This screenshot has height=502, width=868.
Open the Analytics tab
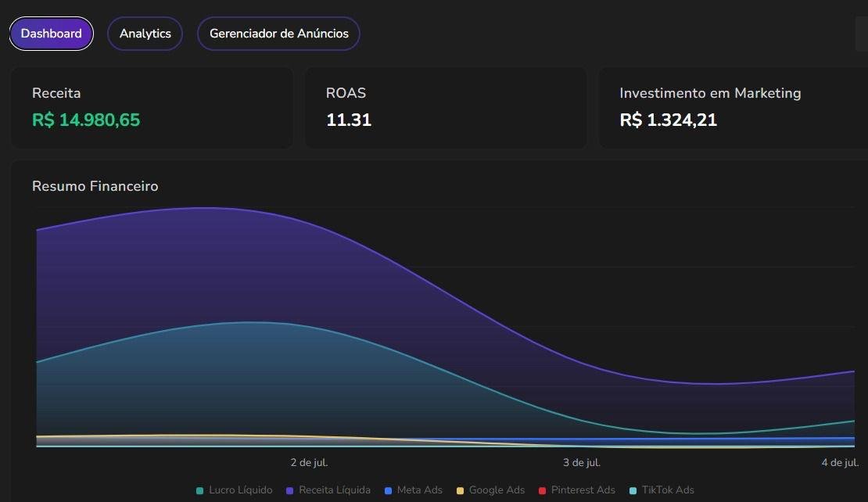point(145,34)
